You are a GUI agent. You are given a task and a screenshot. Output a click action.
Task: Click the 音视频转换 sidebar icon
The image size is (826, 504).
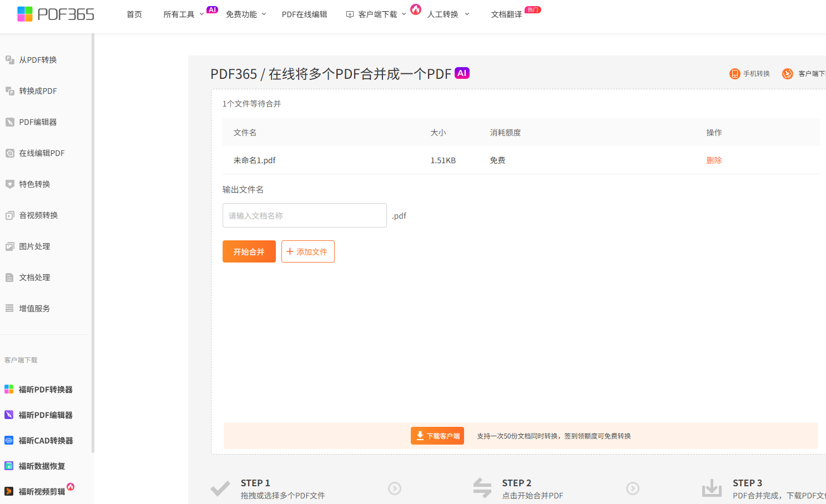click(9, 215)
